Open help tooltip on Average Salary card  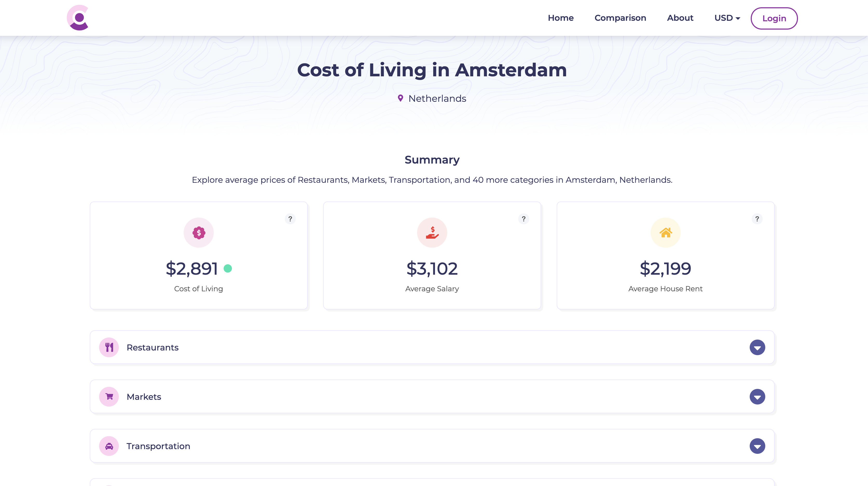click(523, 219)
